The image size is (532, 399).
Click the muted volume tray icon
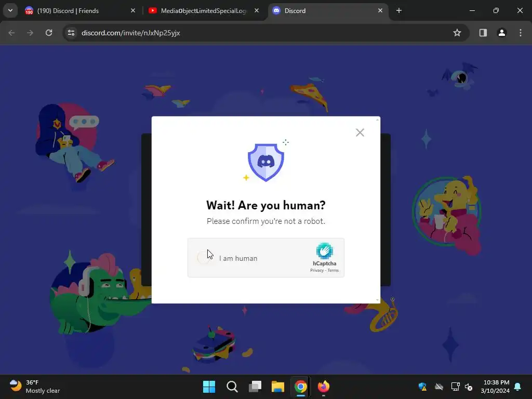(469, 387)
